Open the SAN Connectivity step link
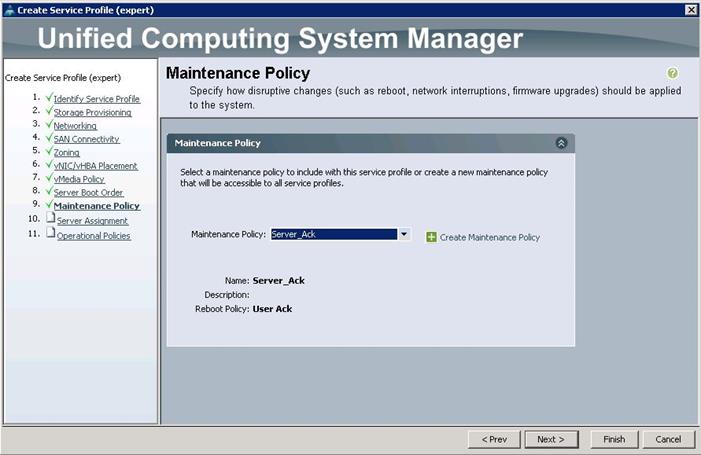 [x=86, y=139]
